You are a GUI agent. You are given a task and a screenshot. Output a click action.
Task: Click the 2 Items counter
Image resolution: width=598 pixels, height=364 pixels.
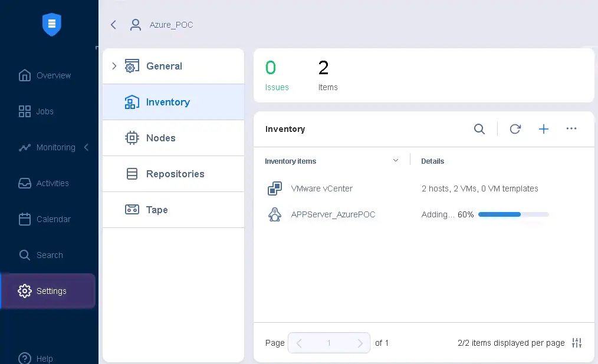click(328, 75)
